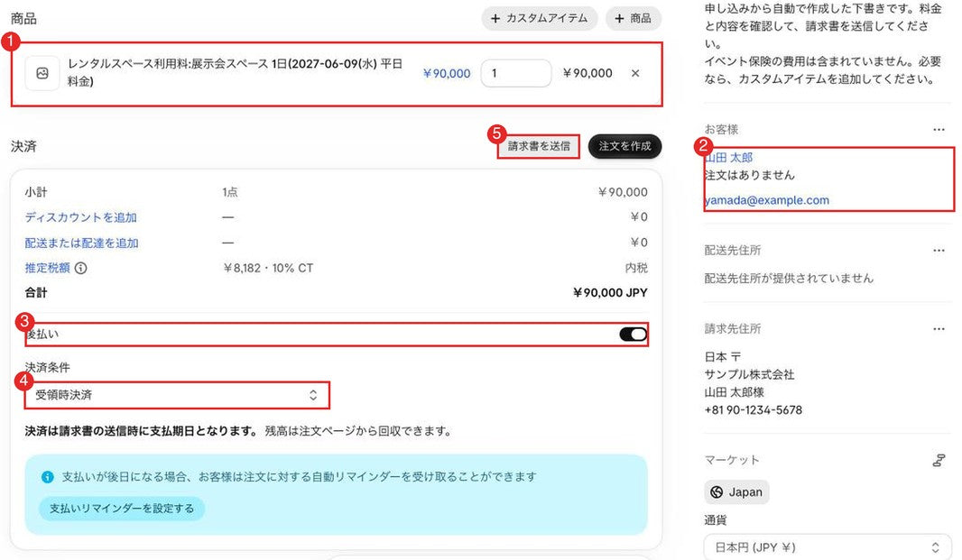962x560 pixels.
Task: Click the product image placeholder icon
Action: click(x=42, y=73)
